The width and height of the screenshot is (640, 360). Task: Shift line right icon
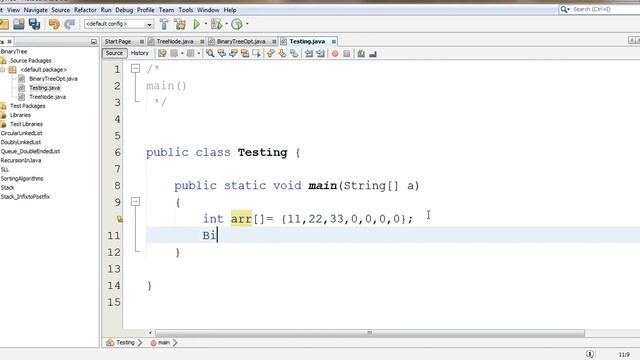[x=320, y=53]
